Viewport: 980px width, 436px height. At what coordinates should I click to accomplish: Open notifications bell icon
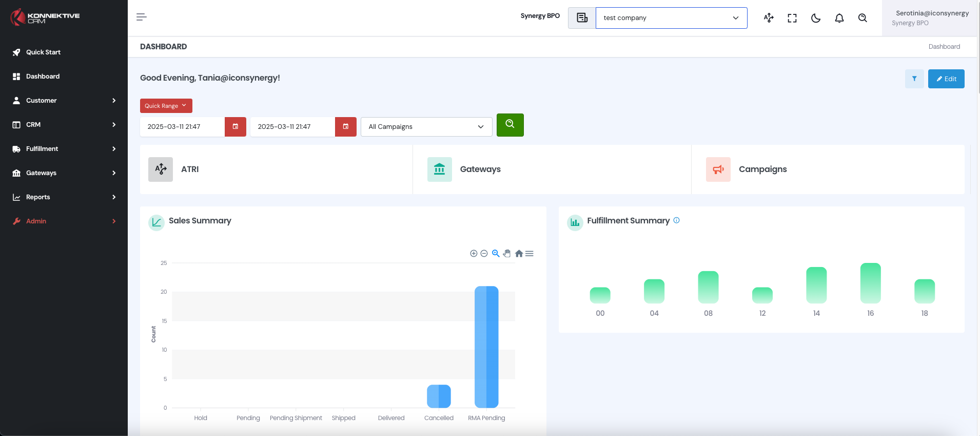(839, 18)
